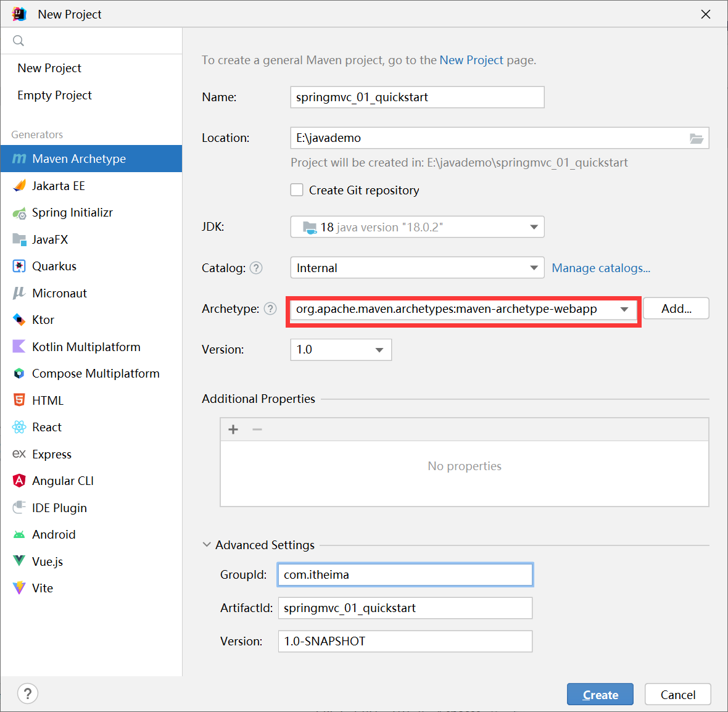Click the Vue.js green icon

coord(19,561)
